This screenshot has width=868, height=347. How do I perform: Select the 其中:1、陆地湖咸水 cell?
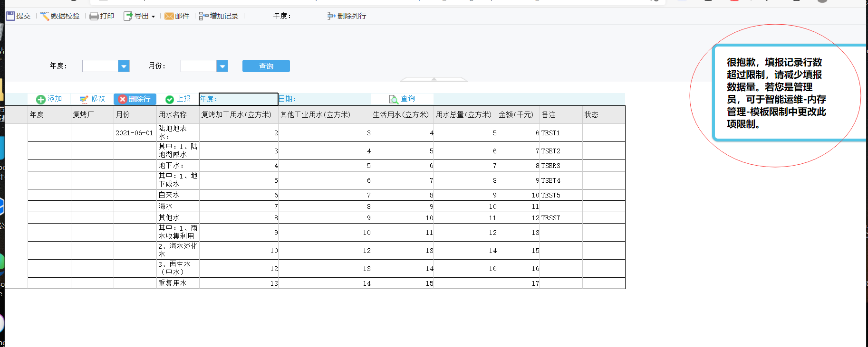pos(178,151)
